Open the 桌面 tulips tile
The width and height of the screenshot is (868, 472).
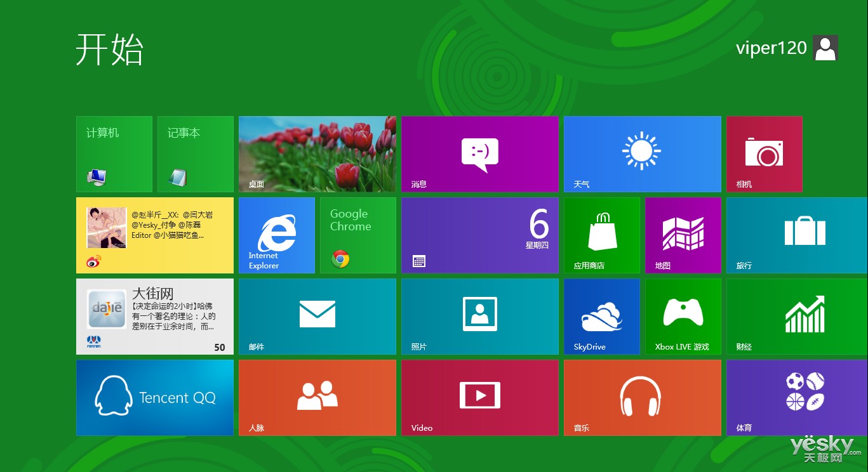click(317, 154)
